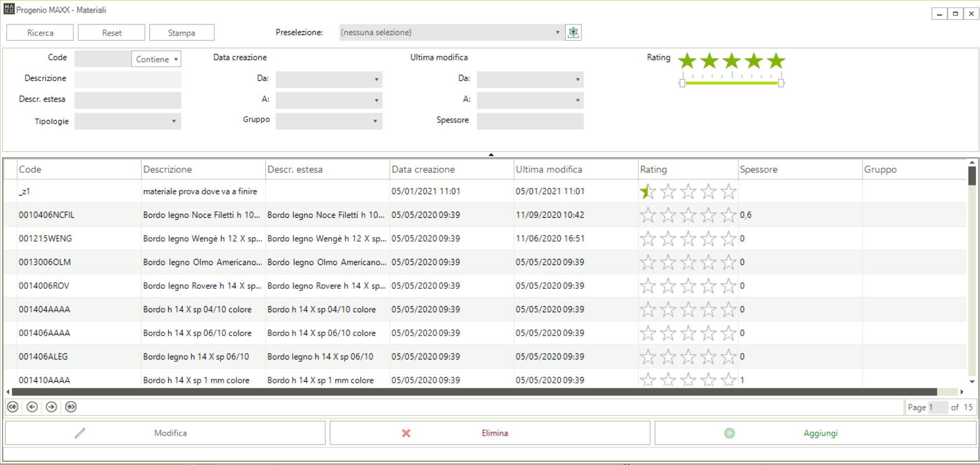
Task: Click the Code filter input field
Action: [x=103, y=59]
